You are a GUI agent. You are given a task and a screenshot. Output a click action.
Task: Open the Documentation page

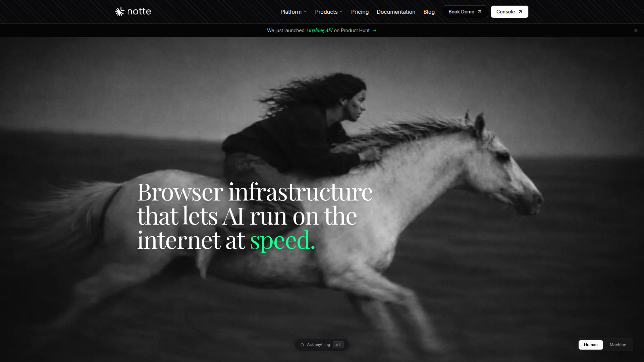coord(396,12)
